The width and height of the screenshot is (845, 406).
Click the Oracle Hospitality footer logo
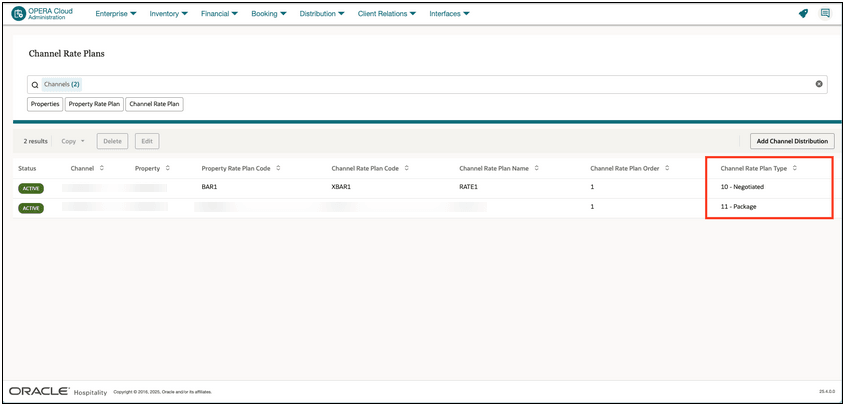[x=58, y=391]
